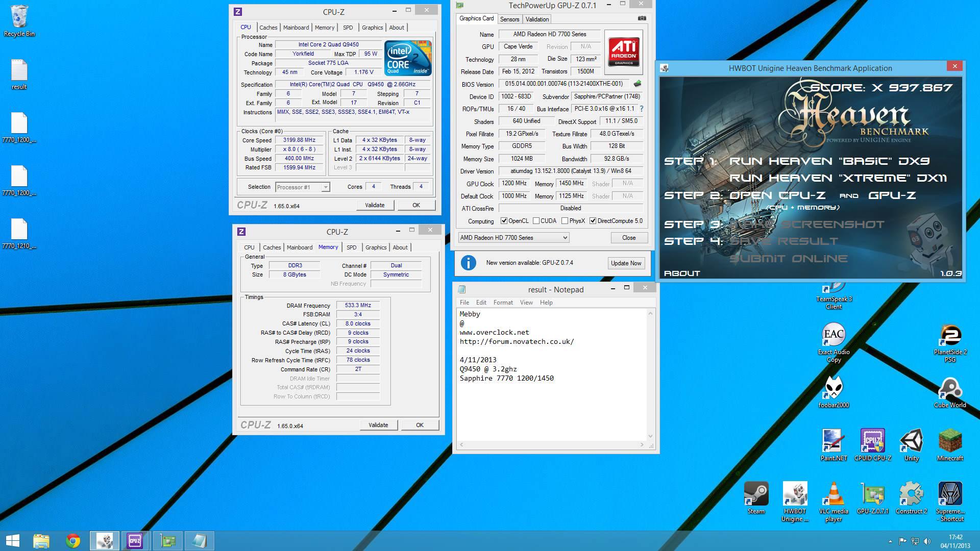
Task: Open Unity desktop shortcut
Action: (911, 444)
